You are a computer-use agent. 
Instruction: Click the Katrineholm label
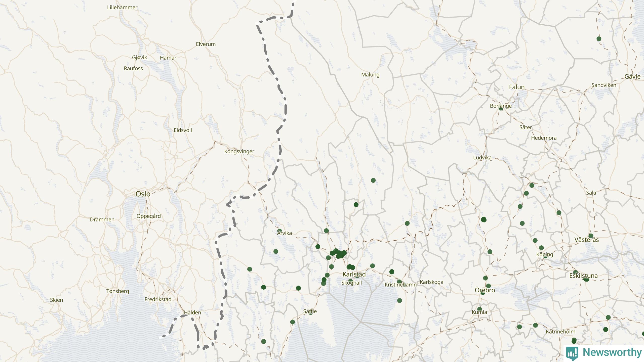click(561, 332)
